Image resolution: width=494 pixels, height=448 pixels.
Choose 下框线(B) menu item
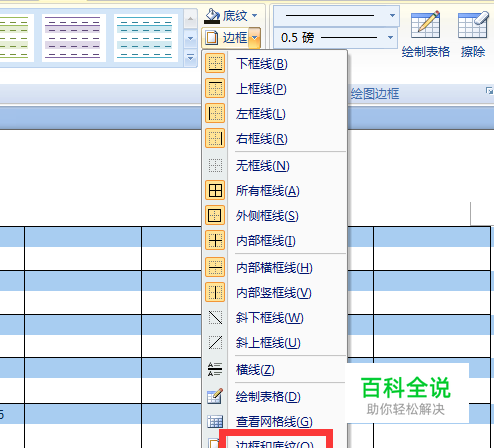tap(274, 63)
